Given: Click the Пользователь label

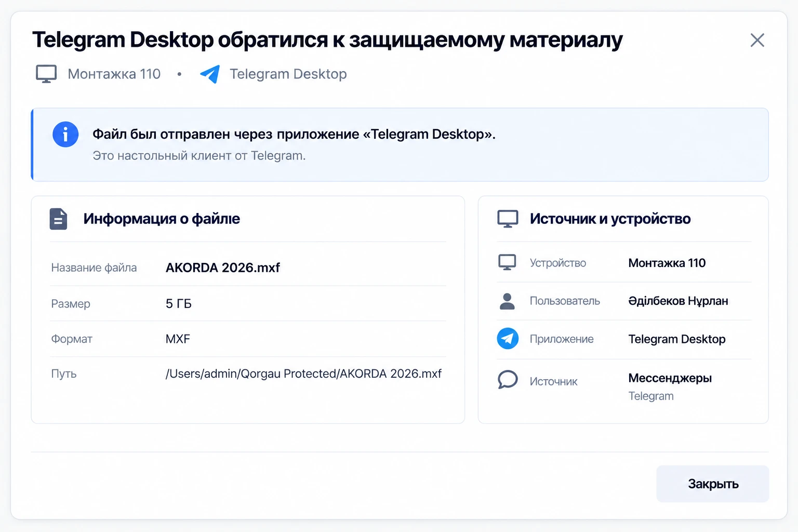Looking at the screenshot, I should click(x=565, y=301).
